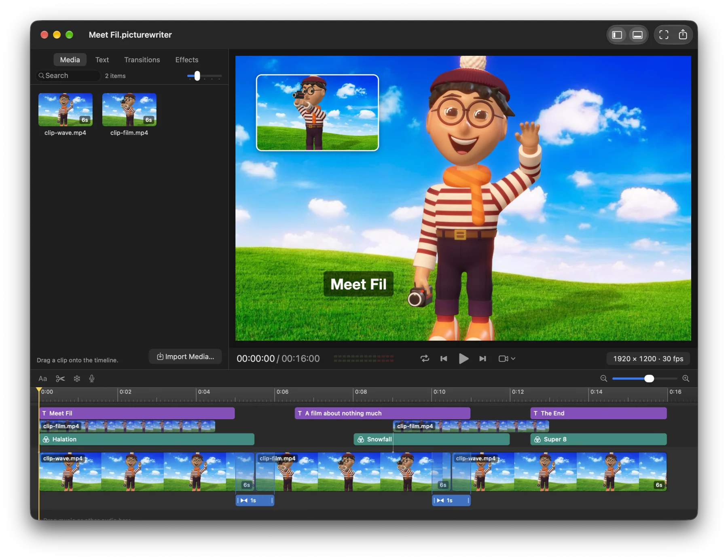Zoom out the timeline

pos(604,379)
